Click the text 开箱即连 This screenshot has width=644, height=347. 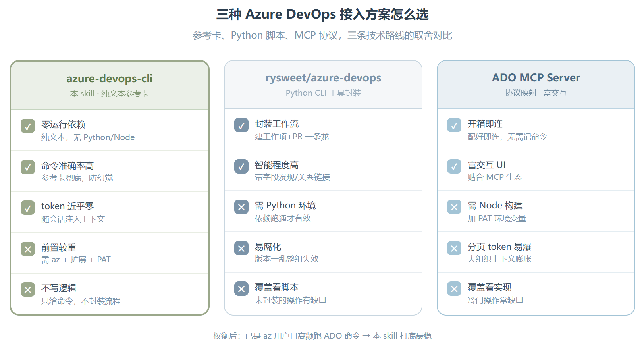pyautogui.click(x=485, y=124)
